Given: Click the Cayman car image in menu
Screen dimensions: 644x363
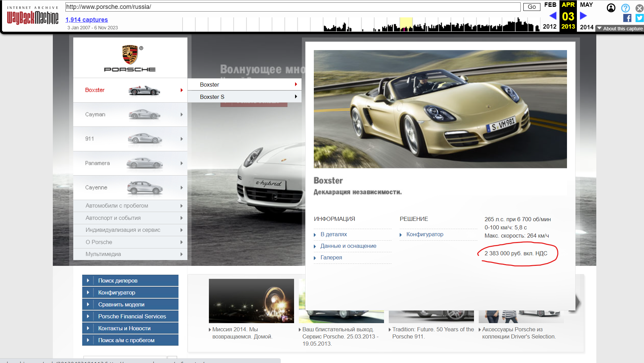Looking at the screenshot, I should coord(144,115).
